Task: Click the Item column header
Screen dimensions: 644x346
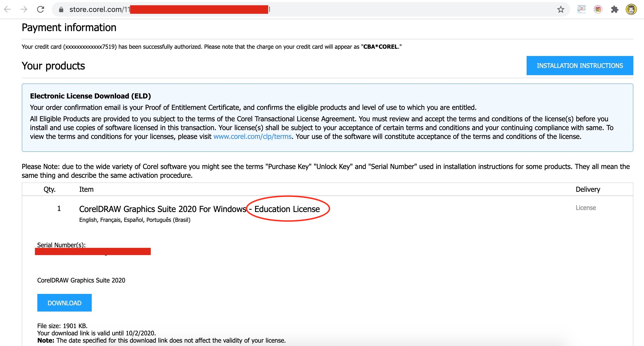Action: [86, 189]
